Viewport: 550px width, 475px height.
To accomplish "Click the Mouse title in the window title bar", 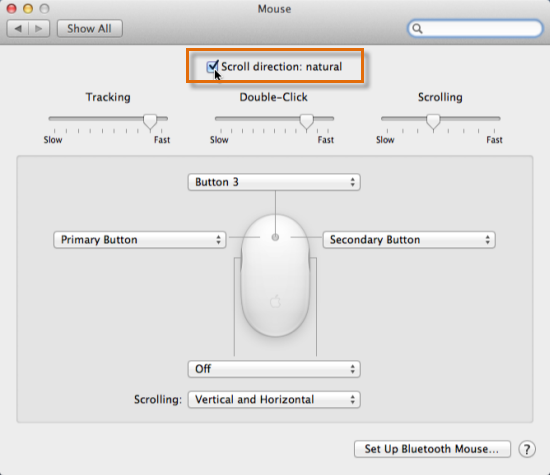I will 274,9.
